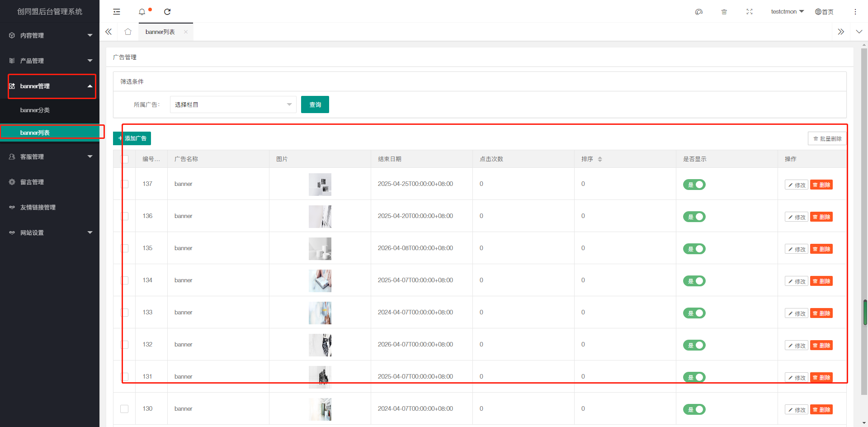Image resolution: width=868 pixels, height=427 pixels.
Task: Click the clear cache trash icon in header
Action: pos(724,12)
